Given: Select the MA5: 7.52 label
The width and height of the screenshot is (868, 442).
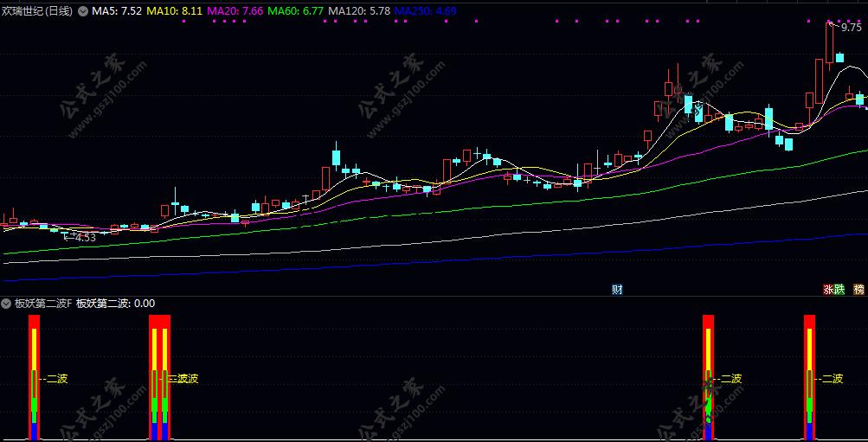Looking at the screenshot, I should (x=117, y=11).
